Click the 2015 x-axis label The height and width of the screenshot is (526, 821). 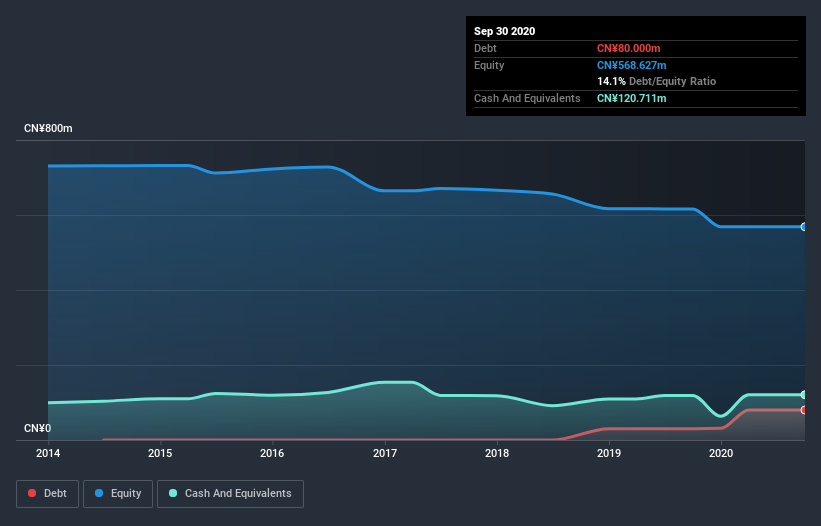[x=160, y=453]
